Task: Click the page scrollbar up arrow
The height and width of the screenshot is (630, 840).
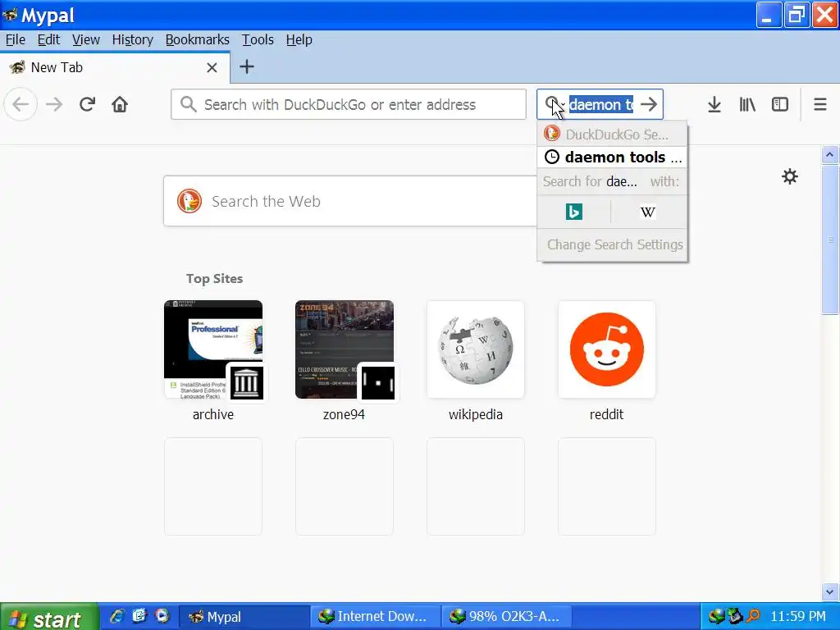Action: click(x=830, y=155)
